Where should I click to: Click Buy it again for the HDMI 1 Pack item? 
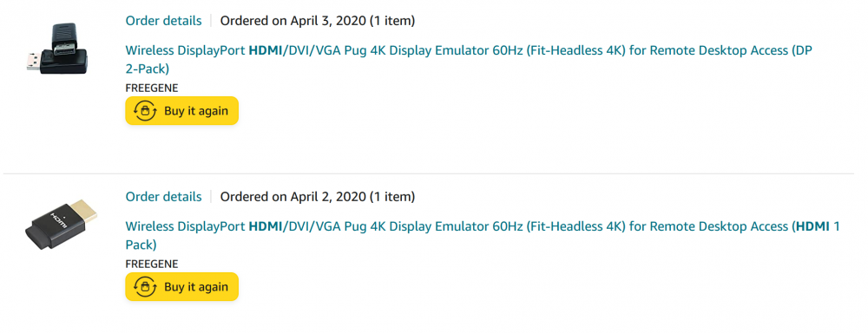(181, 286)
